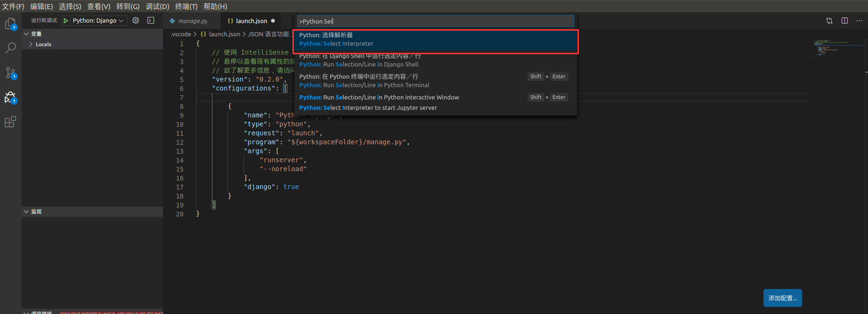Choose Run Selection/Line in Django Shell
The height and width of the screenshot is (314, 868).
pyautogui.click(x=436, y=60)
